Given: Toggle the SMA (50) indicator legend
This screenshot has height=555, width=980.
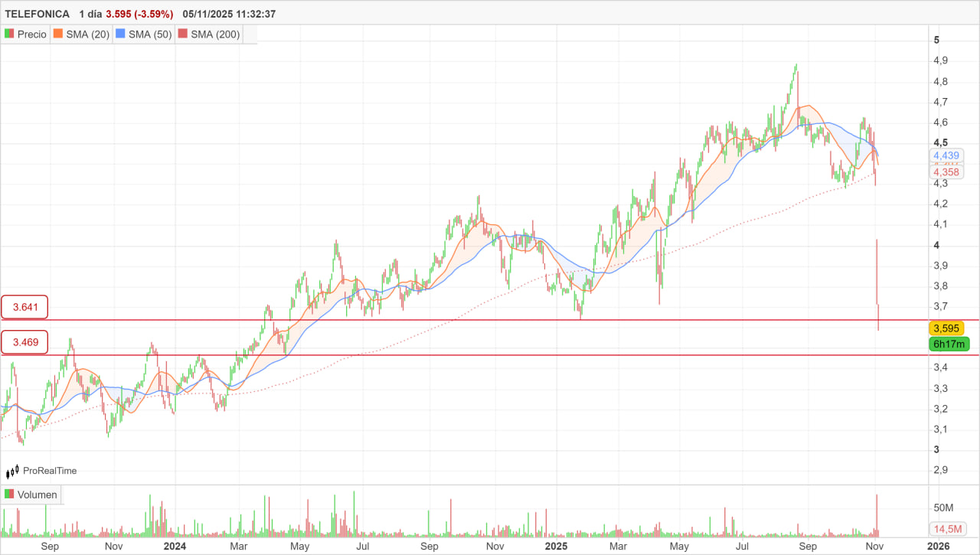Looking at the screenshot, I should click(144, 34).
